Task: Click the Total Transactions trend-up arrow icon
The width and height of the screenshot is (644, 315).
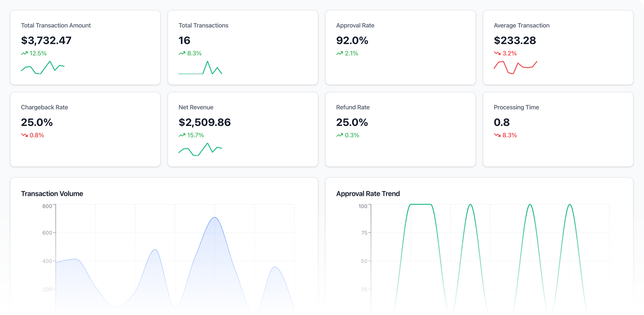Action: [182, 53]
